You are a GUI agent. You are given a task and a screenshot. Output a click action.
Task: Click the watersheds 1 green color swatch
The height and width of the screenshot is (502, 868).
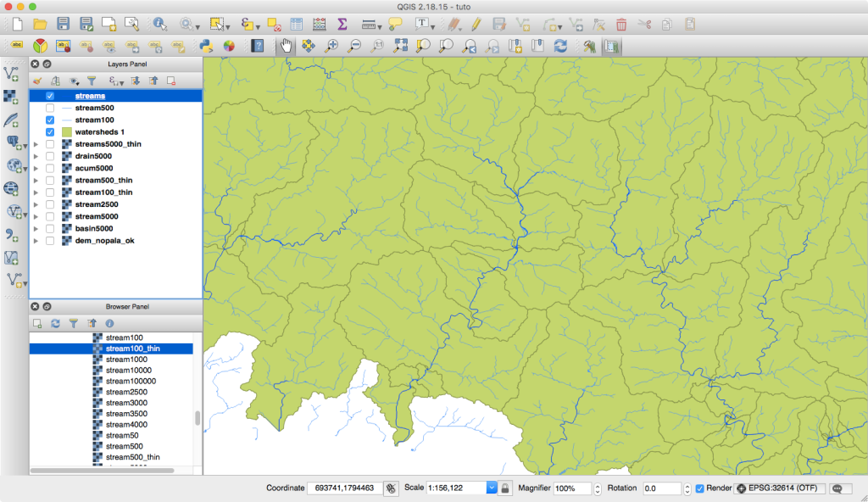(x=66, y=132)
